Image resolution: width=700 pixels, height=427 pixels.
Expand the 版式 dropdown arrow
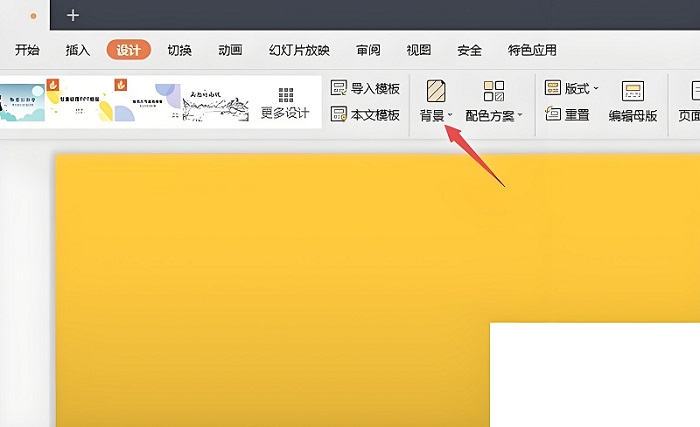click(x=596, y=88)
